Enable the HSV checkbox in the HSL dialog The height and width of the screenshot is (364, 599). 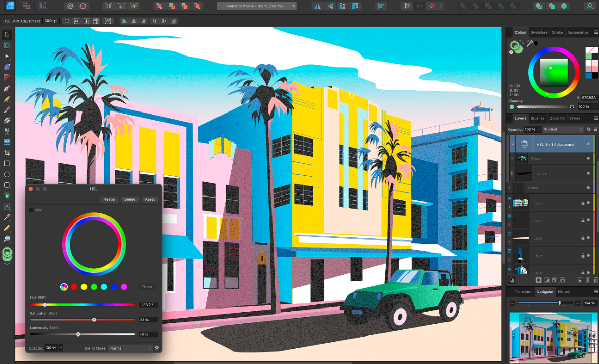pyautogui.click(x=31, y=210)
